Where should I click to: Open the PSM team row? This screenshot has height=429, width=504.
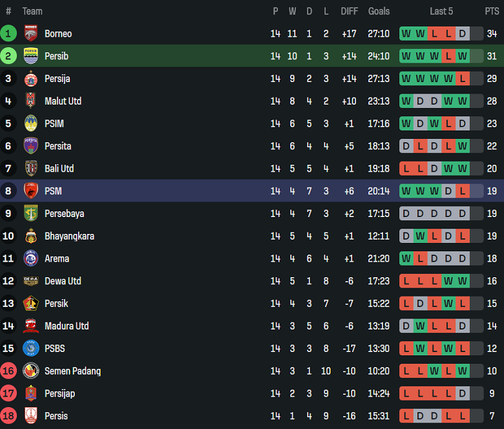(54, 191)
